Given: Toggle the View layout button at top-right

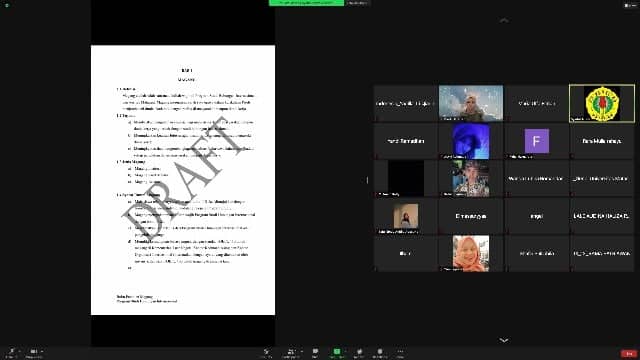Looking at the screenshot, I should (630, 5).
